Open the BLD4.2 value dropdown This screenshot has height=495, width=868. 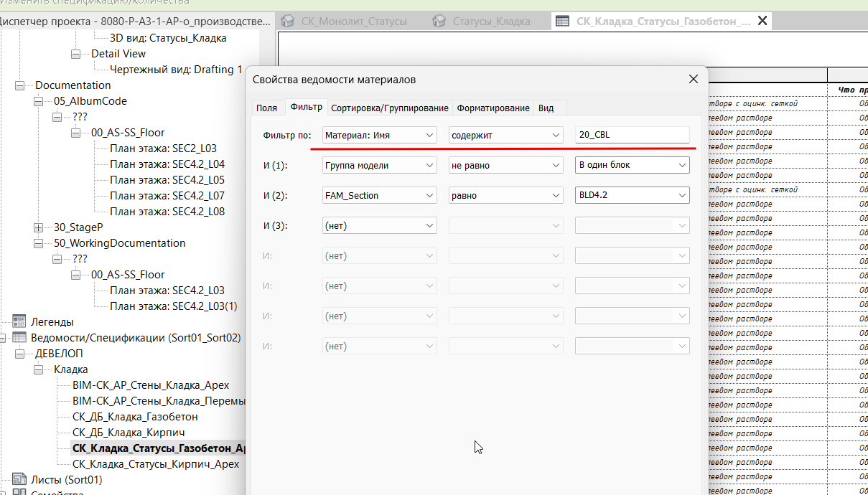633,195
